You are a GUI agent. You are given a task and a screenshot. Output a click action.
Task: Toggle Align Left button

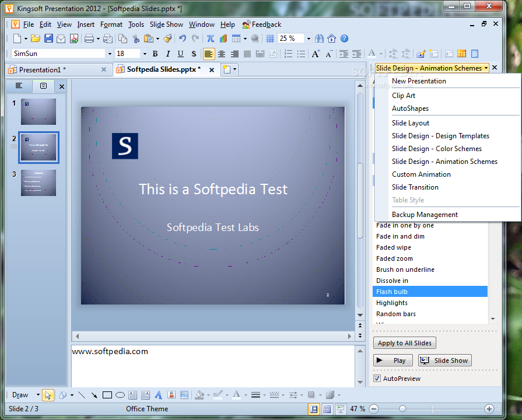click(209, 54)
